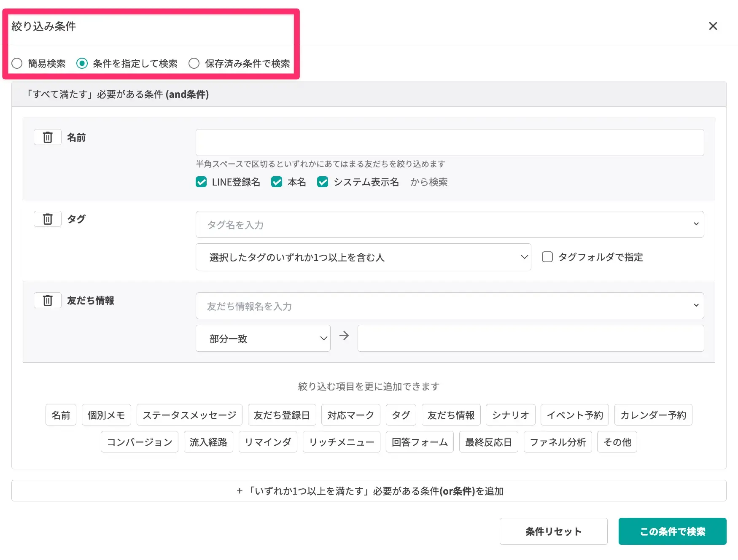Close the 絞り込み条件 dialog

713,26
